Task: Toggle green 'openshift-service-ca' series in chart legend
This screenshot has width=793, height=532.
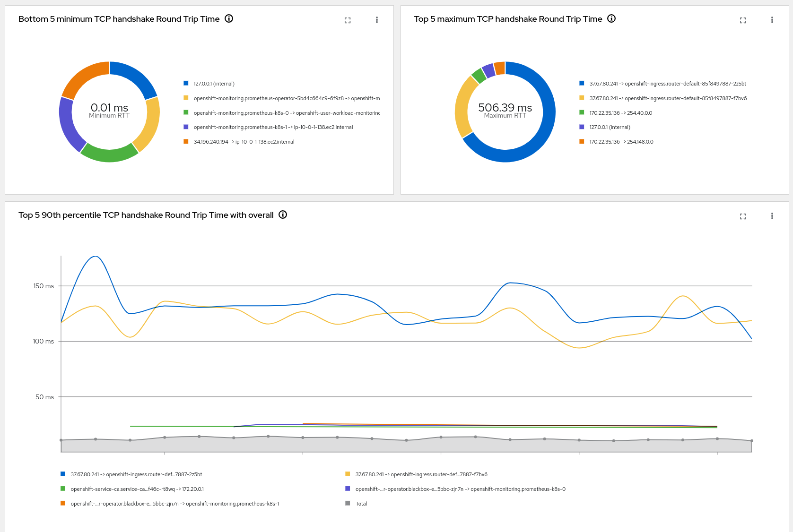Action: tap(63, 489)
